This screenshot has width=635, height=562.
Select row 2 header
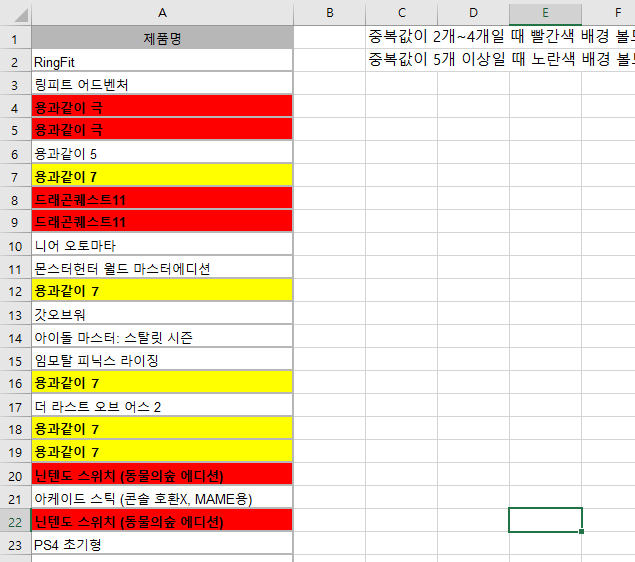pos(15,61)
